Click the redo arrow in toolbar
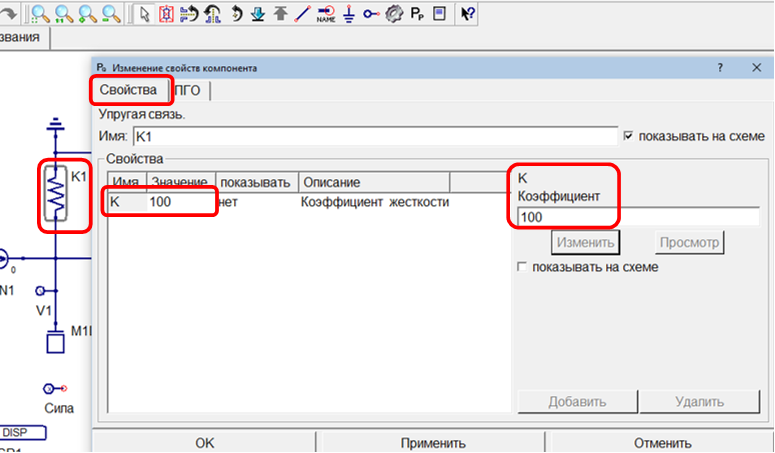This screenshot has height=453, width=775. [9, 14]
